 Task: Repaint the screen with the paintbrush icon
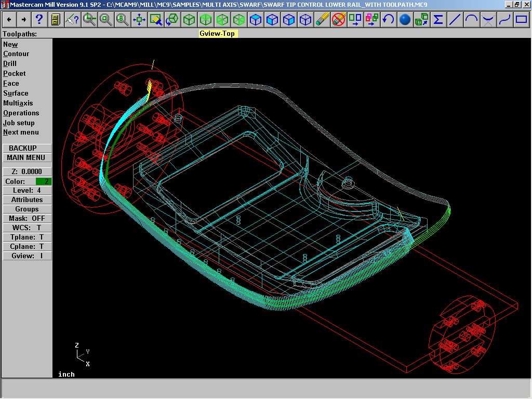(155, 20)
